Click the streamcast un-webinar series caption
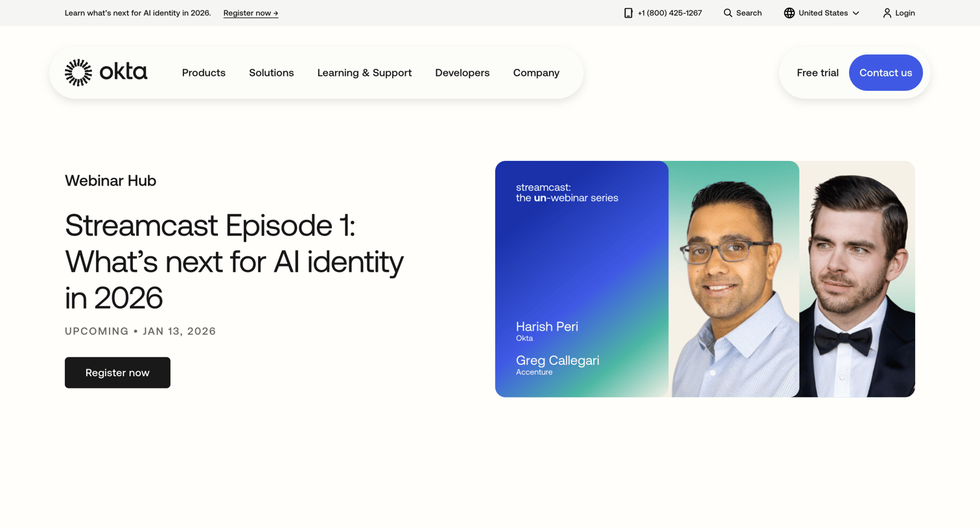 point(567,193)
